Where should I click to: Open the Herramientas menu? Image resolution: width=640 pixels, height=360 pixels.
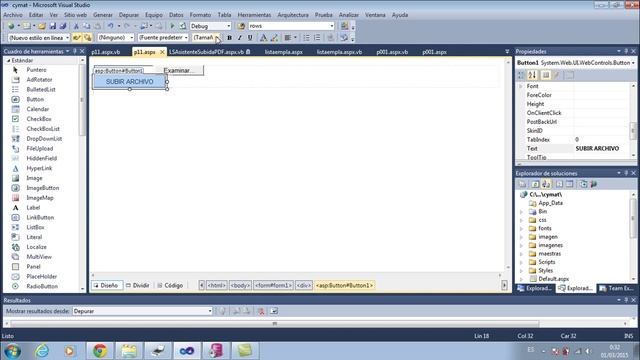[x=254, y=15]
